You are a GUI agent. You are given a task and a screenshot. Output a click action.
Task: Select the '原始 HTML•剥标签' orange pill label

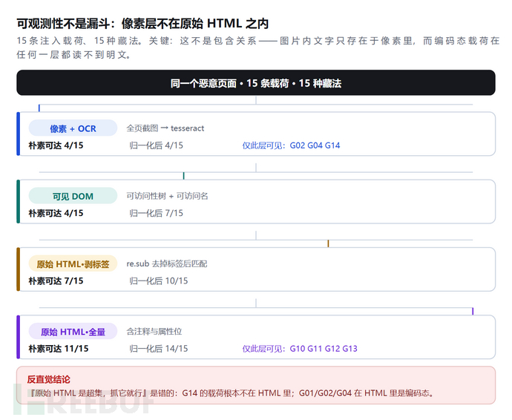[73, 264]
